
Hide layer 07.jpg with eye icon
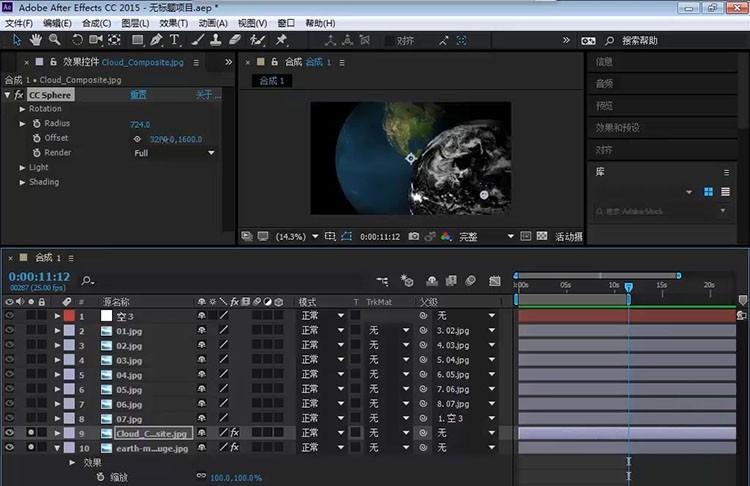[10, 418]
